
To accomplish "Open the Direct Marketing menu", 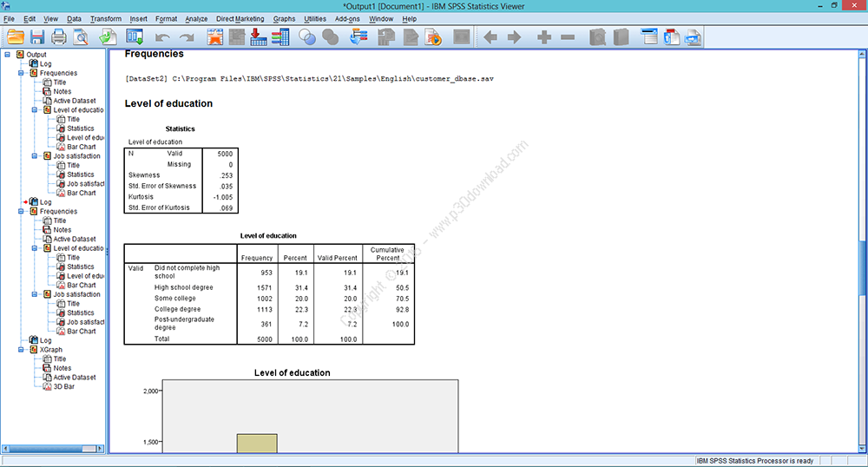I will [x=240, y=19].
